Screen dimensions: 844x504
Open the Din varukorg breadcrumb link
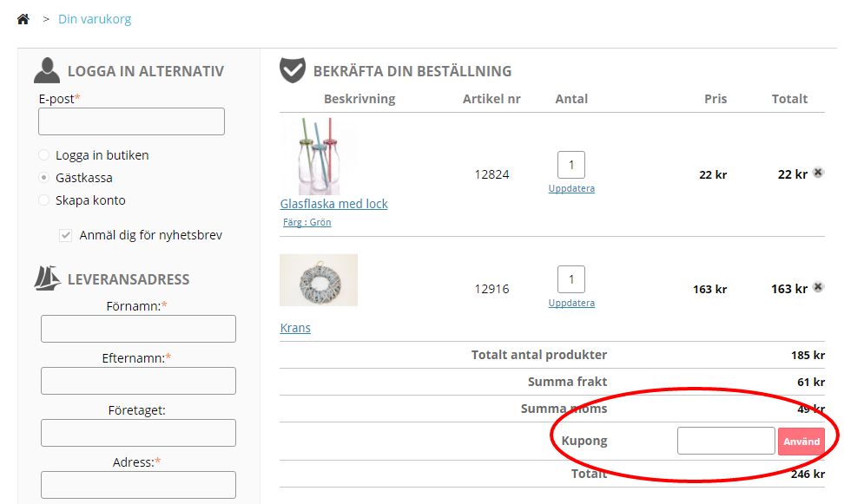click(95, 19)
